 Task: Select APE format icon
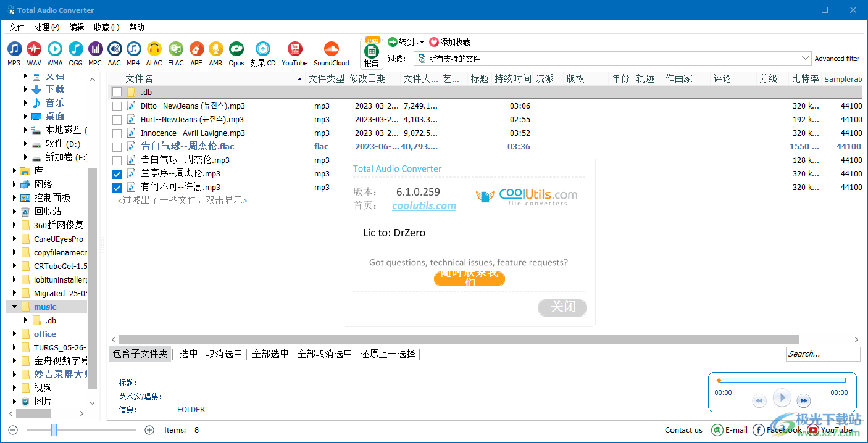pos(196,49)
